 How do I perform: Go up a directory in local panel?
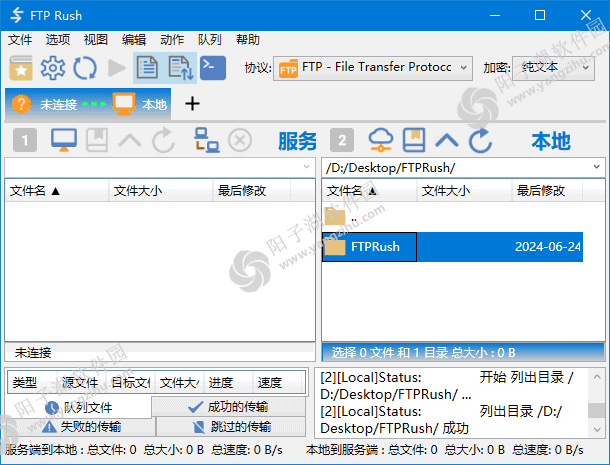click(x=447, y=140)
